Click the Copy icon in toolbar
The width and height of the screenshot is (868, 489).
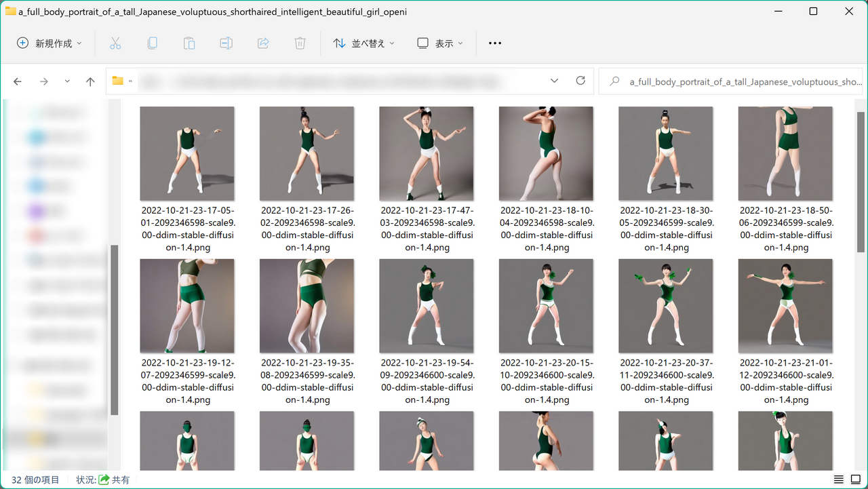pos(152,43)
